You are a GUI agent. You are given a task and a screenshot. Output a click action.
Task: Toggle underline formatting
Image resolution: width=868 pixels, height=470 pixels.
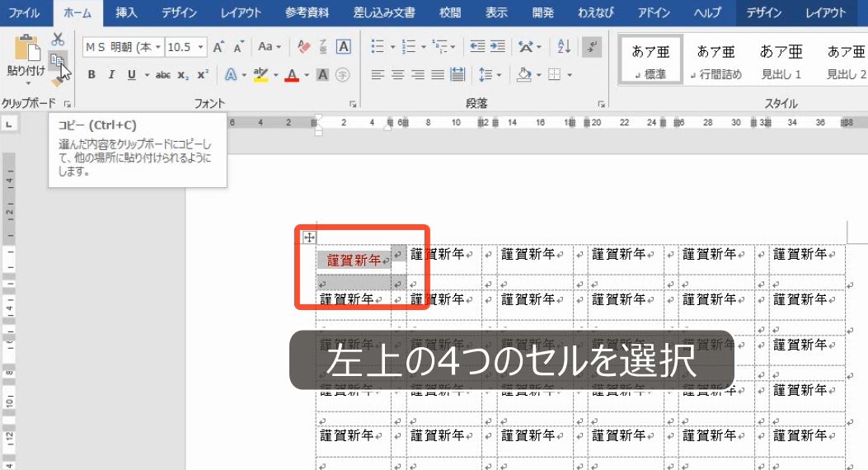pyautogui.click(x=131, y=75)
